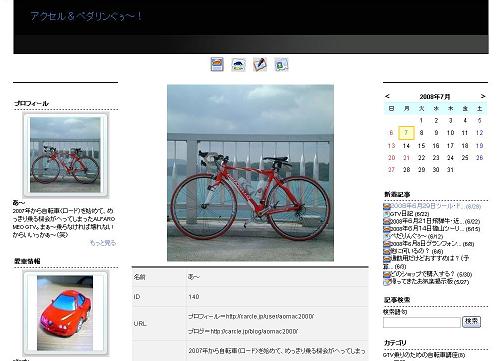Viewport: 503px width, 361px height.
Task: Open the GTV乗りのための自転車講座 category link
Action: [424, 355]
